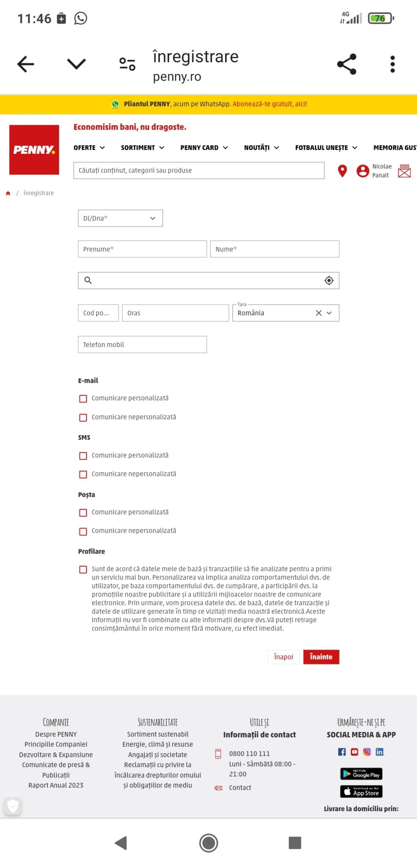
Task: Open the PENNY CARD menu
Action: point(204,147)
